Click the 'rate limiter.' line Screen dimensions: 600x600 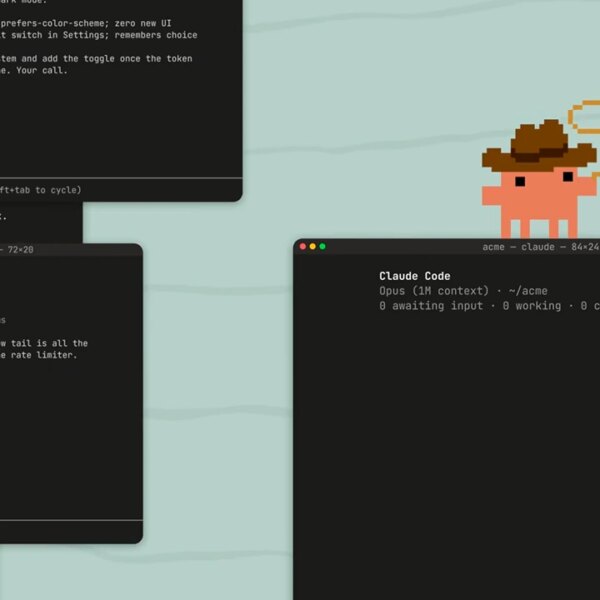(x=44, y=355)
